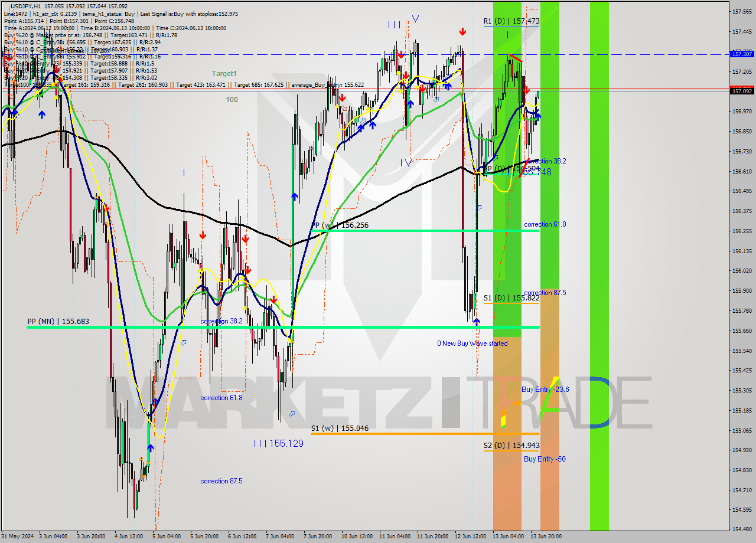Click the blue 157.307 price tag on axis
Viewport: 756px width, 543px height.
[742, 54]
